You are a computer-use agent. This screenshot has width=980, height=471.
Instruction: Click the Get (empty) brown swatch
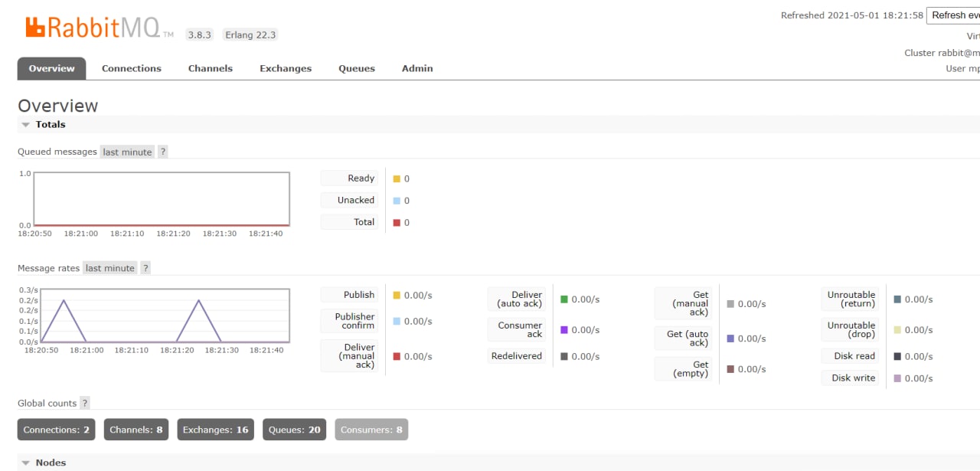pyautogui.click(x=730, y=369)
